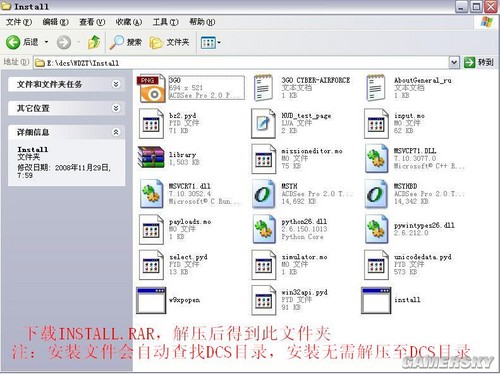
Task: Expand the Other Places panel
Action: 116,108
